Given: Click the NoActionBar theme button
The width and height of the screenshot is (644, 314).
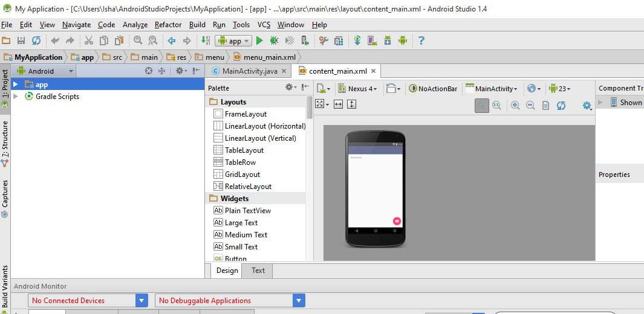Looking at the screenshot, I should [433, 89].
